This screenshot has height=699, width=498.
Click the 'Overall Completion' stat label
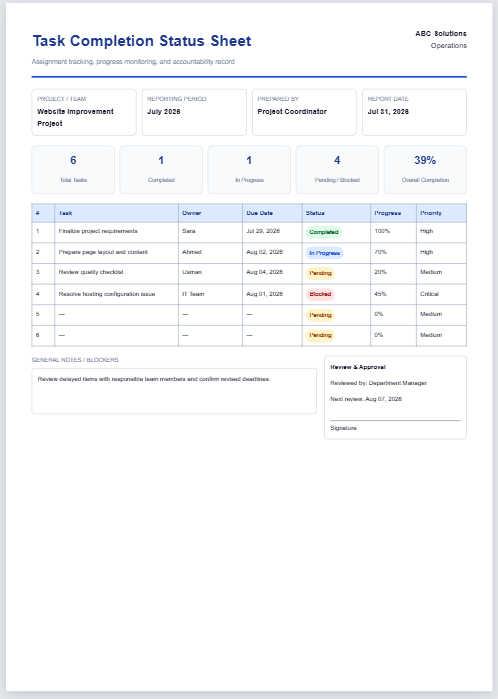point(425,180)
